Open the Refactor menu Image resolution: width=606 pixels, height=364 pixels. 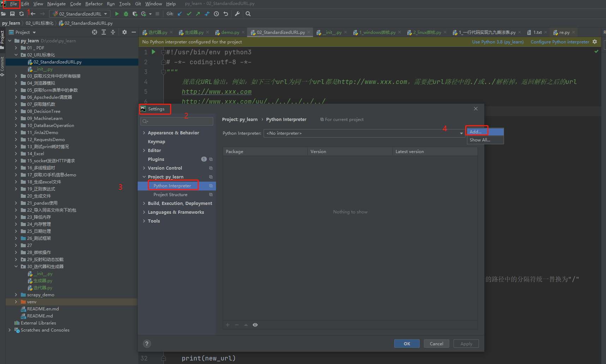click(x=94, y=4)
